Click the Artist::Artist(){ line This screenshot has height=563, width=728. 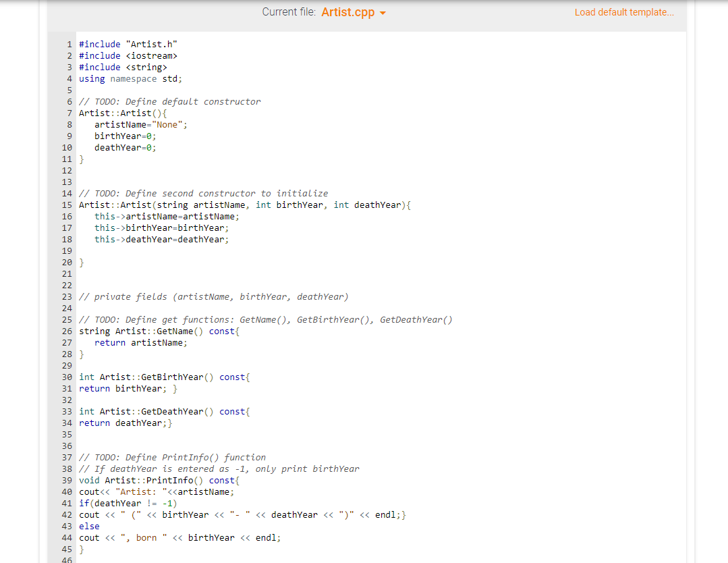[x=123, y=113]
